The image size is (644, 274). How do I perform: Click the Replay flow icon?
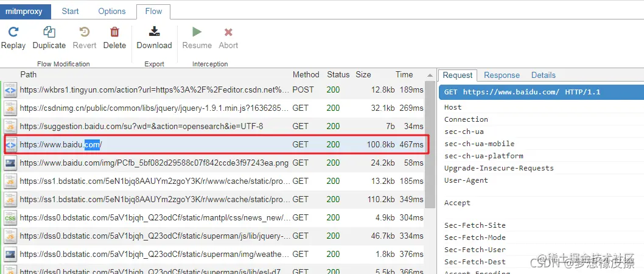coord(13,32)
